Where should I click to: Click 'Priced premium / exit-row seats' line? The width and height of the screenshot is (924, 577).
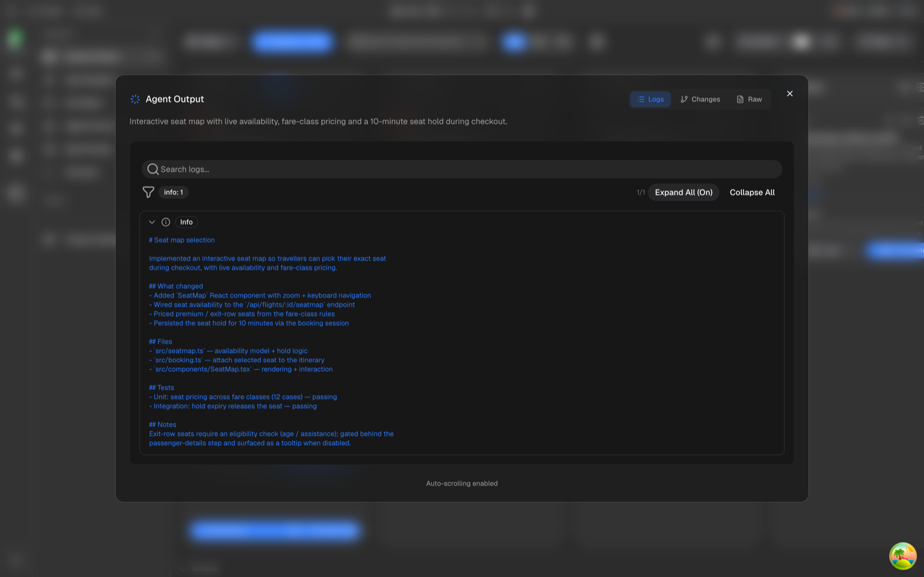[242, 314]
